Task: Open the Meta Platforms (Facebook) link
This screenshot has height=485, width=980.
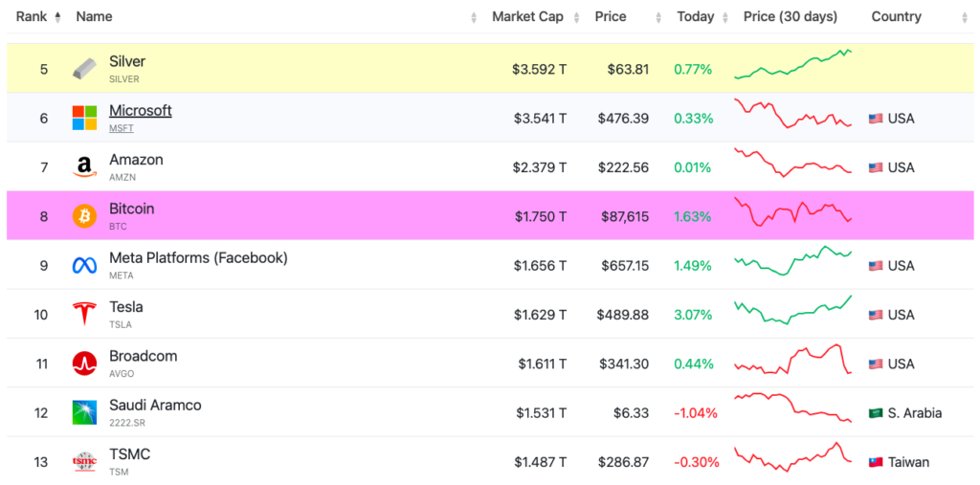Action: click(198, 257)
